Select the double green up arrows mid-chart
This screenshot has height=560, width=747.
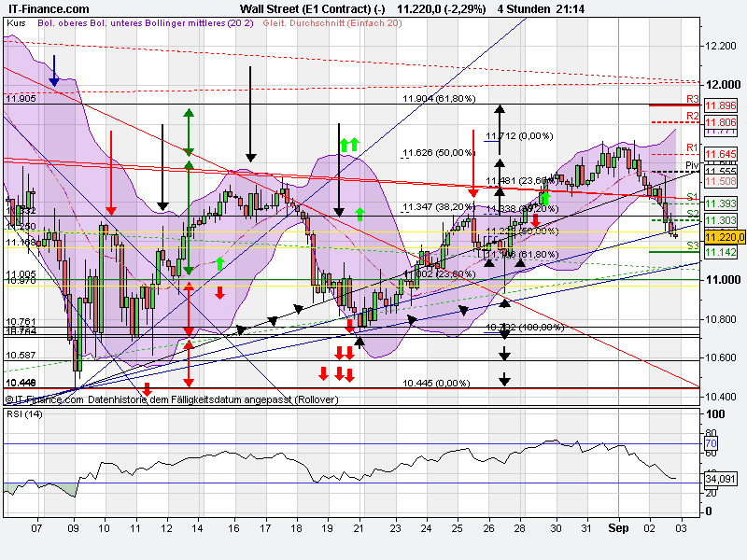(x=350, y=147)
